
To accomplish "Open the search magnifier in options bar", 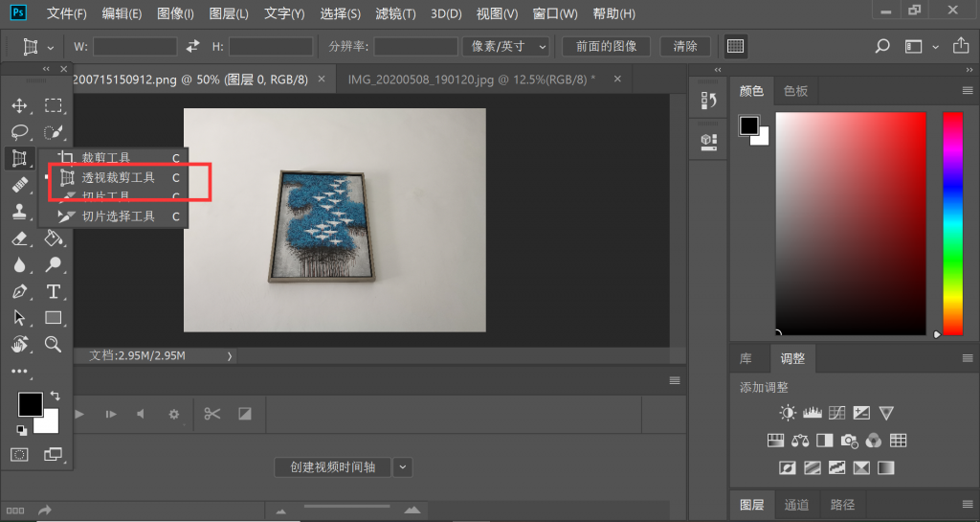I will click(881, 46).
